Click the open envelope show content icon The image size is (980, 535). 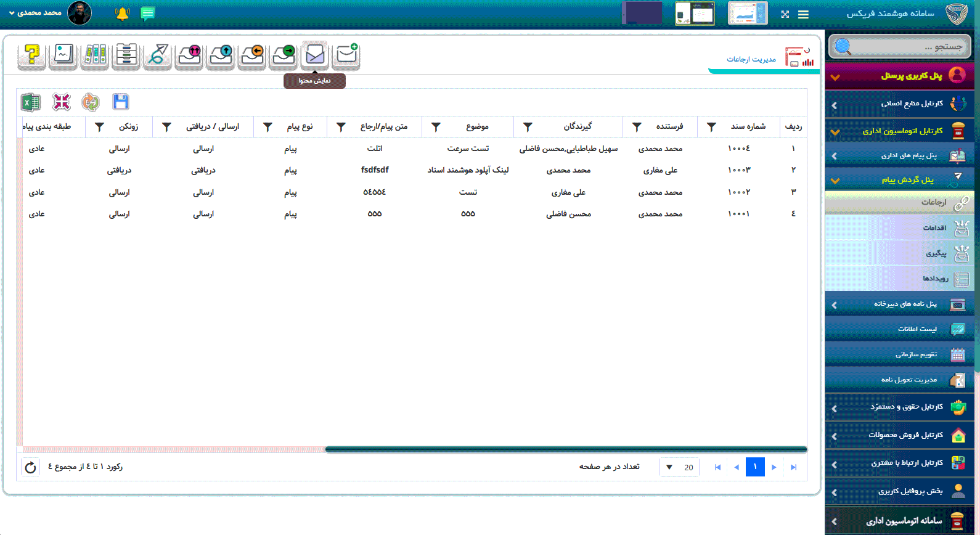315,55
